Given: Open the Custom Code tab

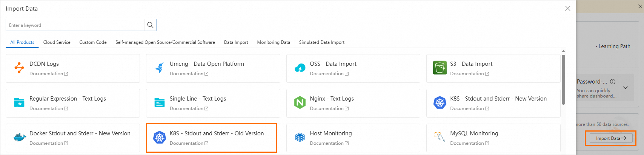Looking at the screenshot, I should pos(93,42).
